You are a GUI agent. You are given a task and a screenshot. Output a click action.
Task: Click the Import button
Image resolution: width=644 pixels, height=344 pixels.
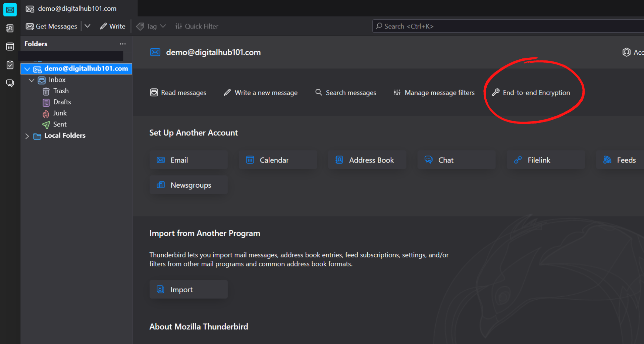[x=189, y=289]
